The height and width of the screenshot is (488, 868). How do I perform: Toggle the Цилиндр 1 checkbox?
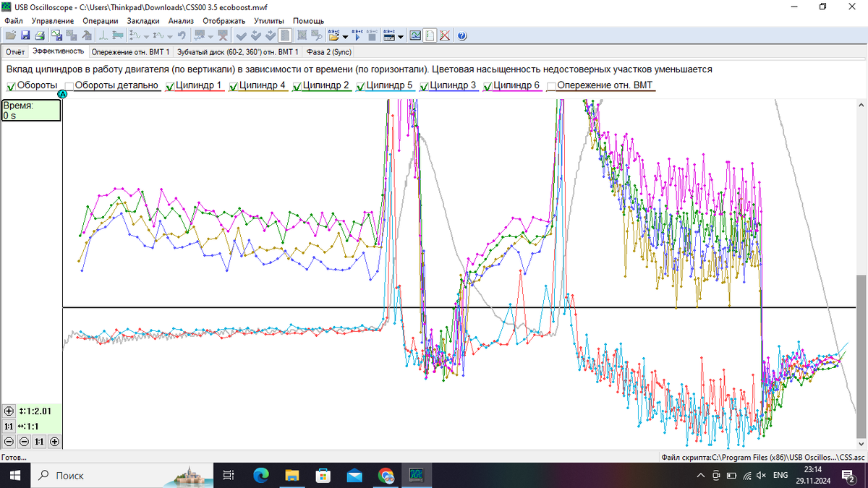(171, 86)
